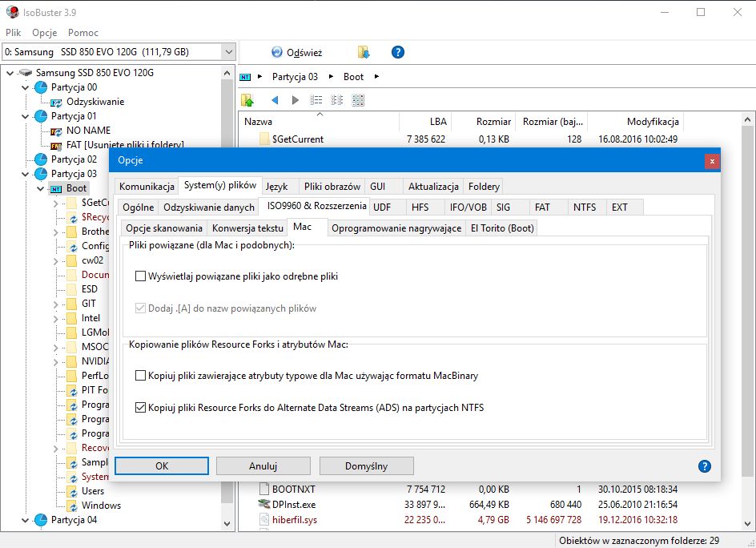Click the go up one folder icon
The image size is (756, 548).
click(x=247, y=100)
